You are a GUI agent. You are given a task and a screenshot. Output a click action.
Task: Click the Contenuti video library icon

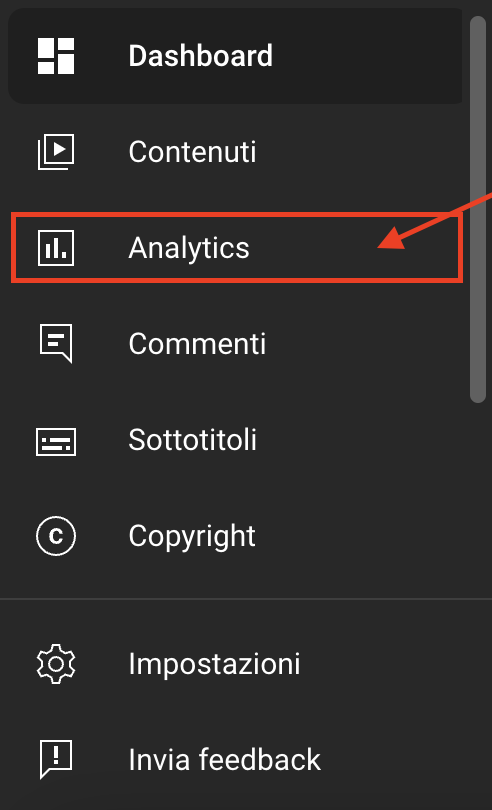pyautogui.click(x=56, y=152)
